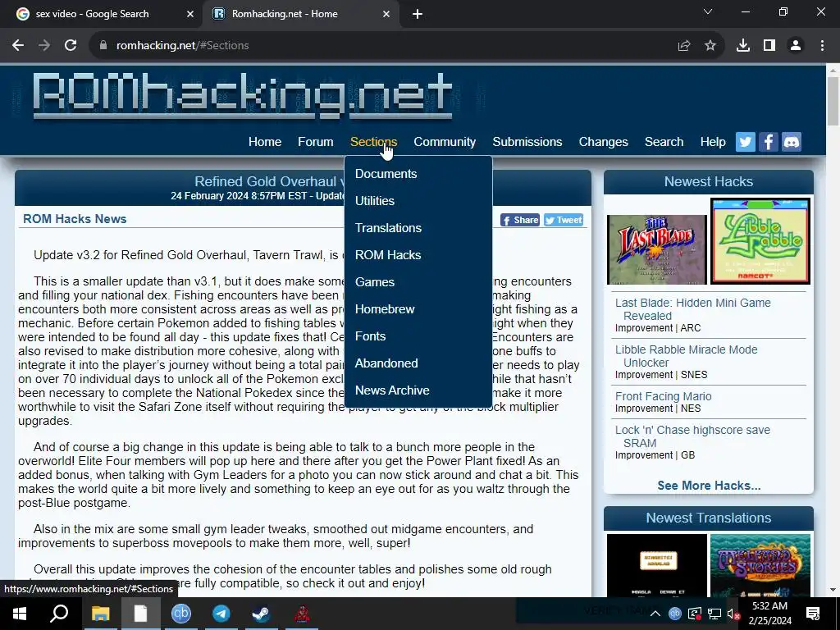
Task: Click the Melfand Stories translation thumbnail
Action: (760, 566)
